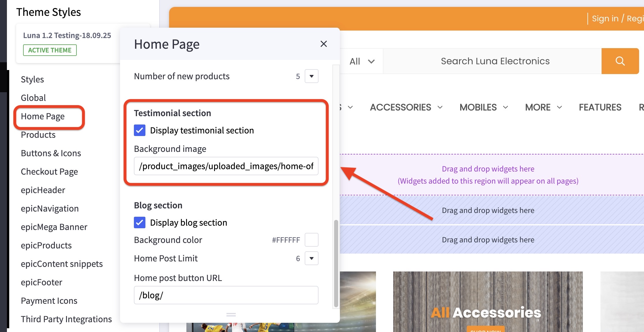Edit the Home post button URL field
644x332 pixels.
(x=226, y=295)
